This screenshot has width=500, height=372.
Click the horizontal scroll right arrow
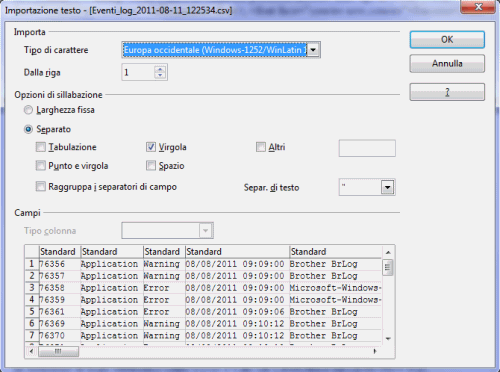coord(376,351)
